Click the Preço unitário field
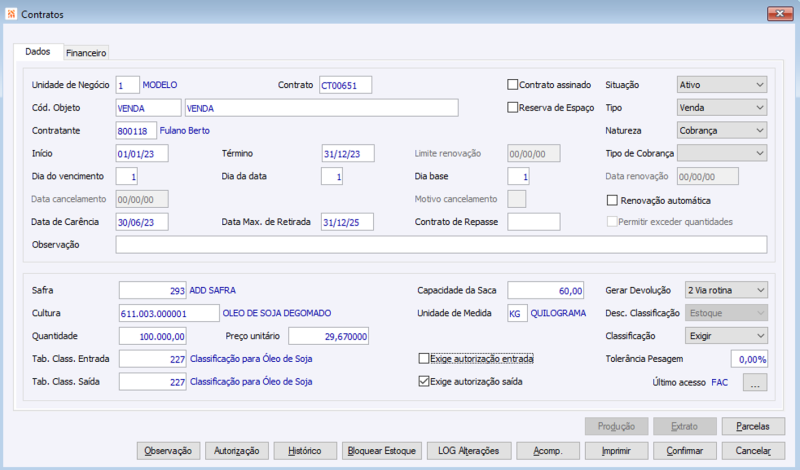This screenshot has height=470, width=800. (x=329, y=336)
